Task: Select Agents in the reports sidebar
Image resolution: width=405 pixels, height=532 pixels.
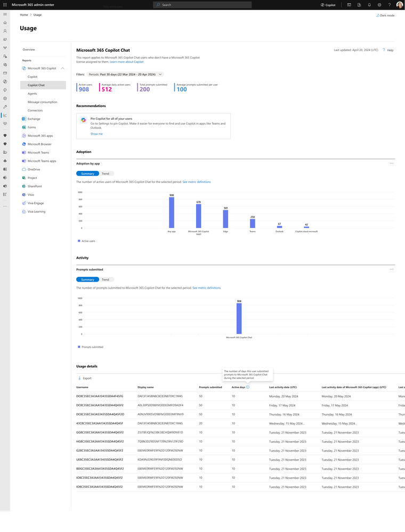Action: coord(33,94)
